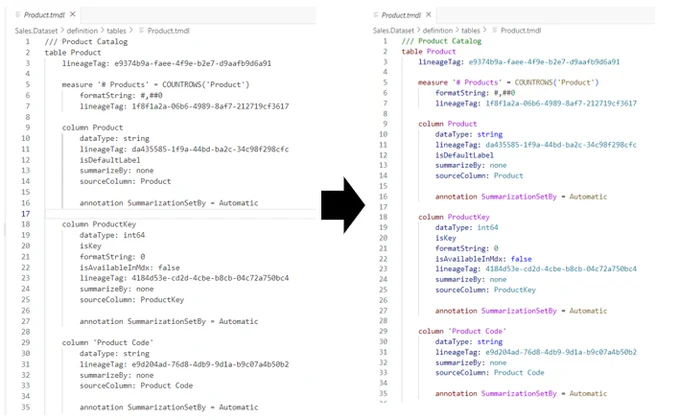Select Product.tmdl tab in the right colored editor
This screenshot has width=680, height=420.
402,15
